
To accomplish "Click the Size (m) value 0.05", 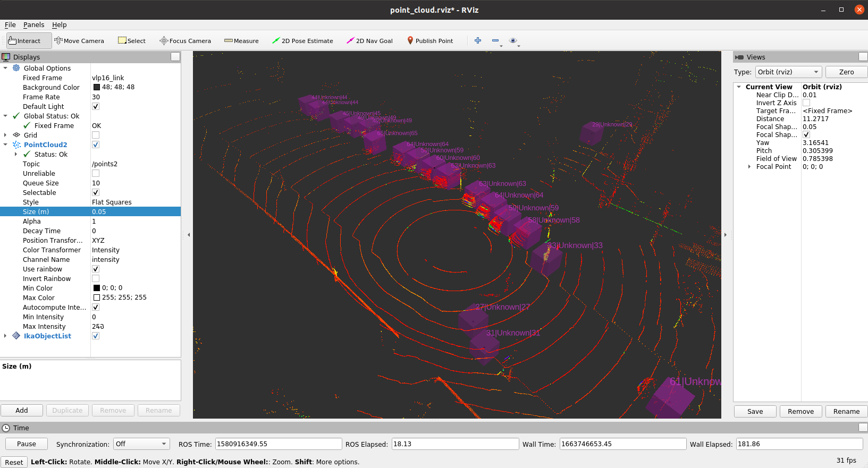I will click(x=136, y=211).
